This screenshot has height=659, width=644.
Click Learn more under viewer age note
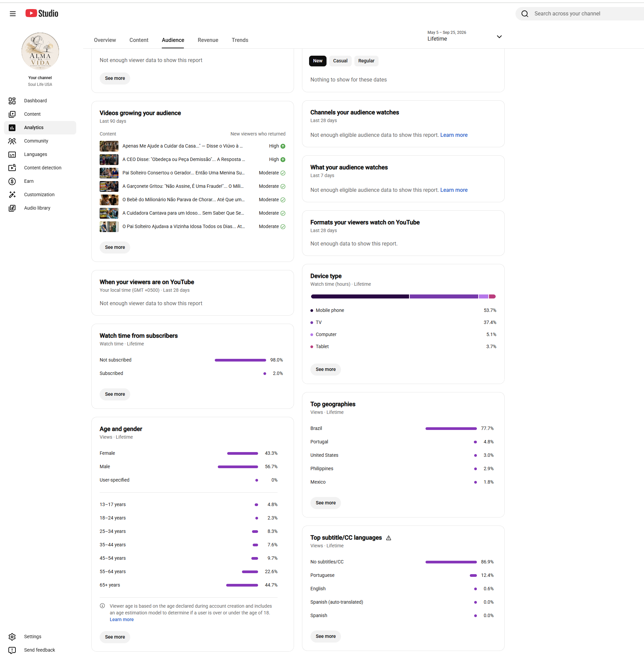(x=122, y=619)
